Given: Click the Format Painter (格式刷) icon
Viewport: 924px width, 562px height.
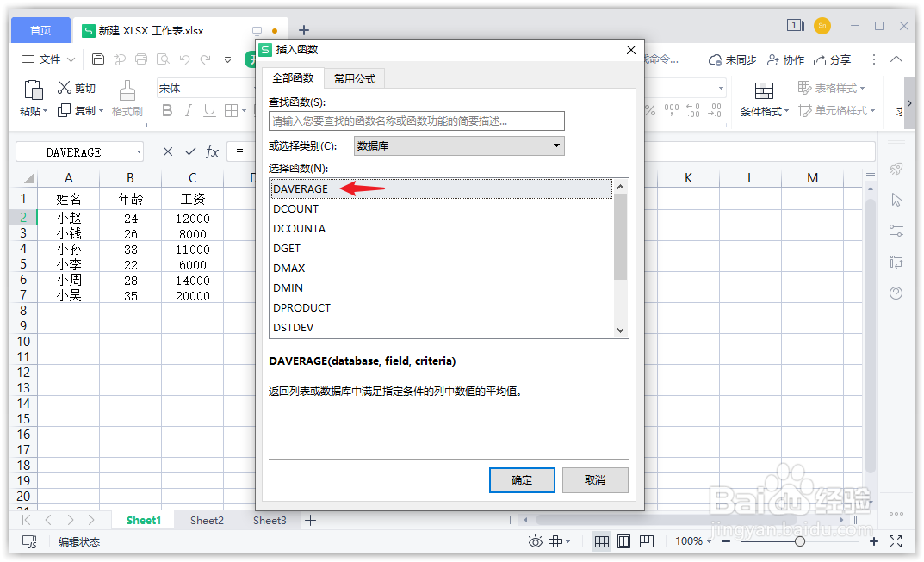Looking at the screenshot, I should pos(127,90).
